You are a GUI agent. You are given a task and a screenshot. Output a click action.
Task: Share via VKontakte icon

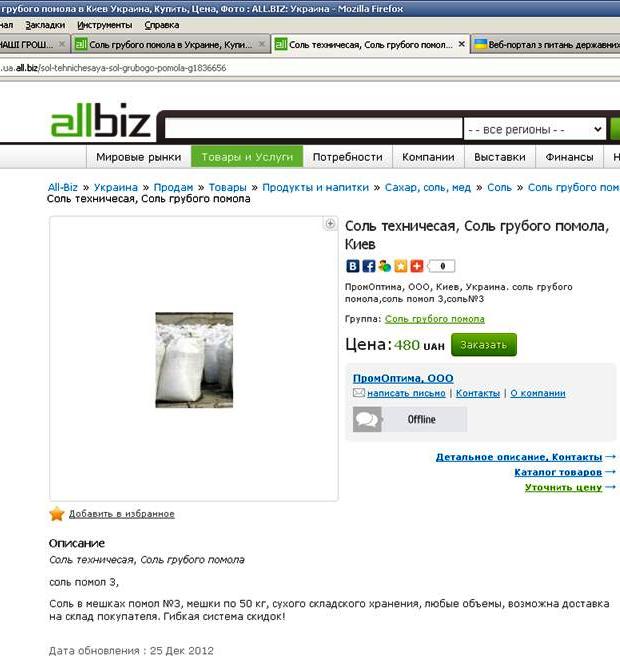[x=352, y=266]
